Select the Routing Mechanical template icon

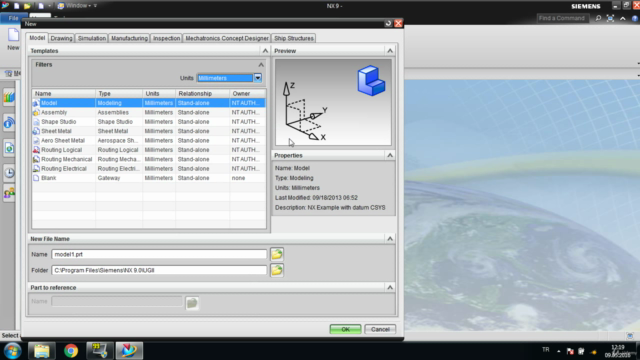click(36, 159)
